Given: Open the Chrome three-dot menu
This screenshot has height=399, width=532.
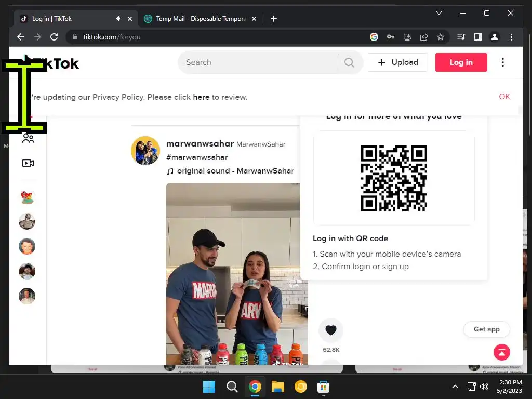Looking at the screenshot, I should coord(511,37).
